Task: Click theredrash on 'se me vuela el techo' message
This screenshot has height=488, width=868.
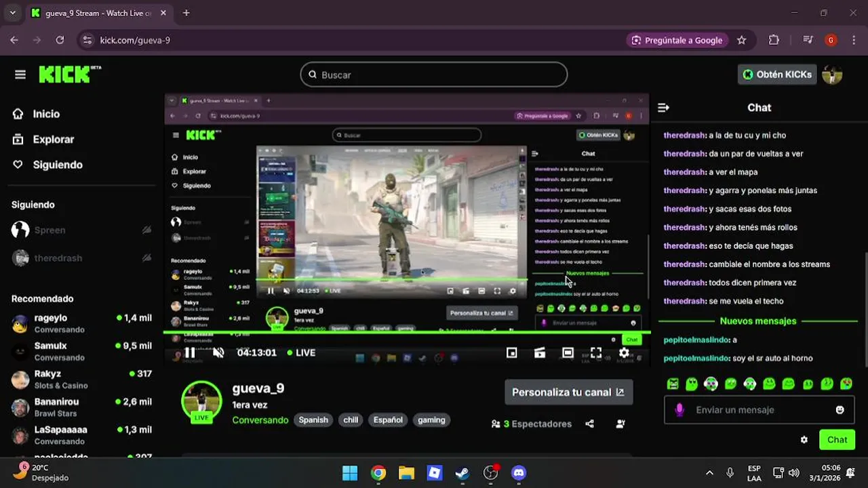Action: 684,301
